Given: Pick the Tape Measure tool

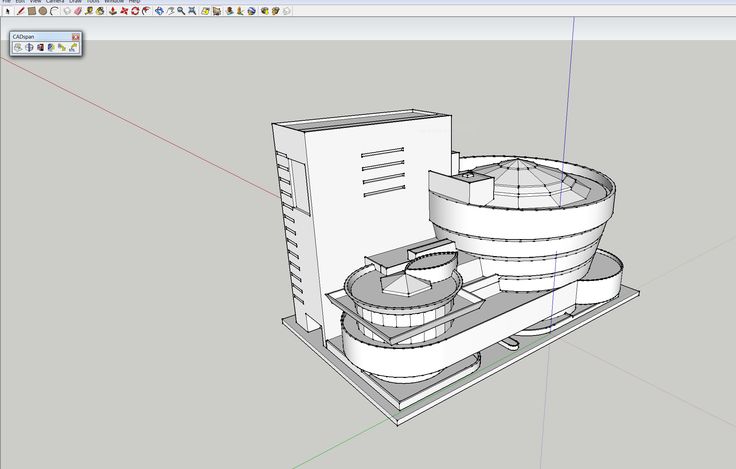Looking at the screenshot, I should click(89, 11).
